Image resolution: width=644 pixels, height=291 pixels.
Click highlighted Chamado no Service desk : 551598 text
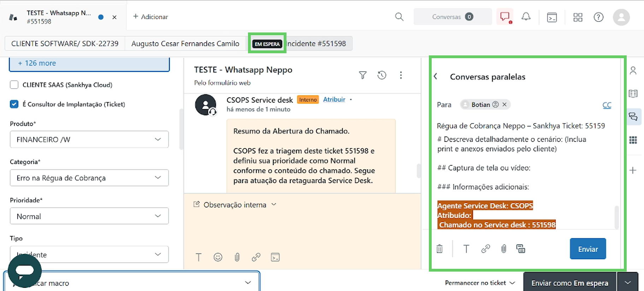point(497,225)
